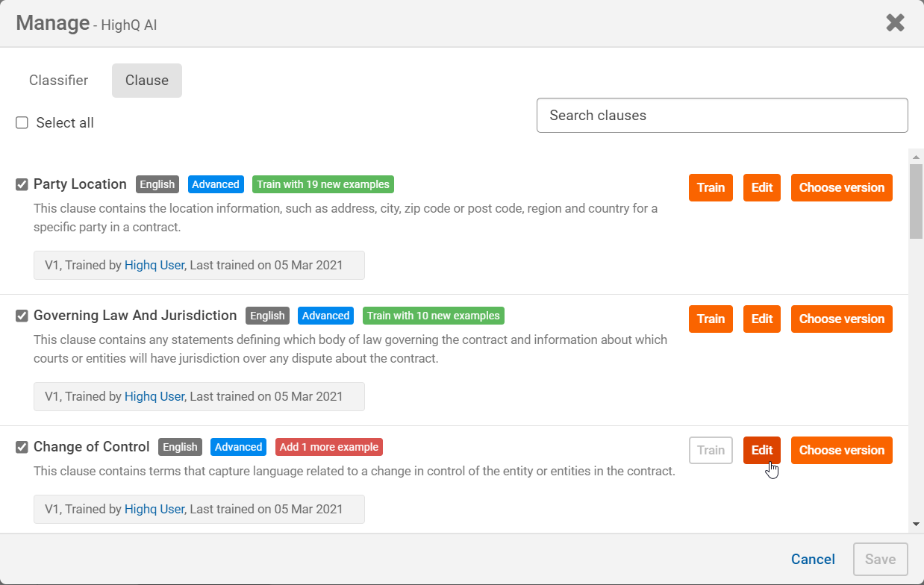Open Choose version for Governing Law clause

tap(841, 319)
